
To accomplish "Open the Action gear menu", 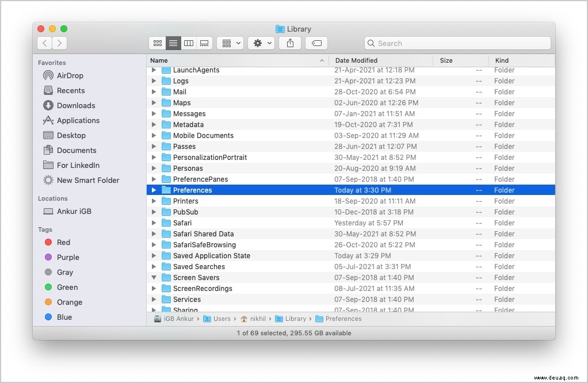I will click(262, 44).
